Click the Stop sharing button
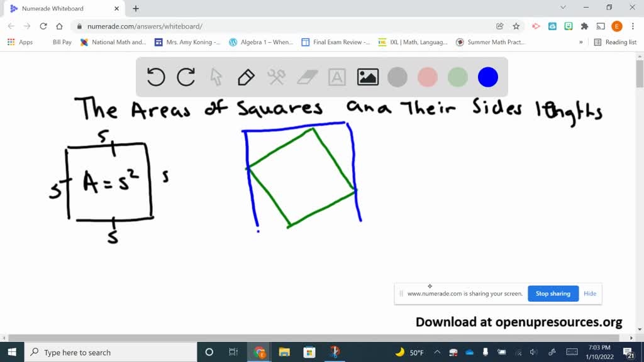 coord(552,293)
